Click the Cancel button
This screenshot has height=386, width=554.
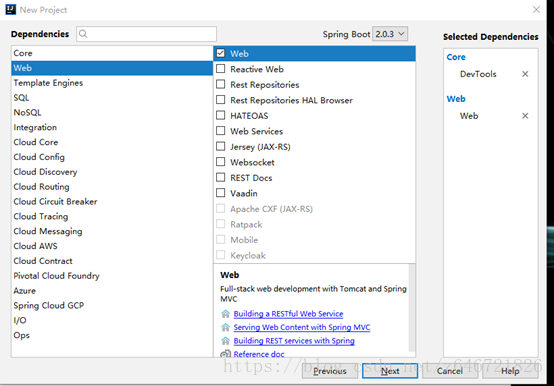pyautogui.click(x=450, y=371)
